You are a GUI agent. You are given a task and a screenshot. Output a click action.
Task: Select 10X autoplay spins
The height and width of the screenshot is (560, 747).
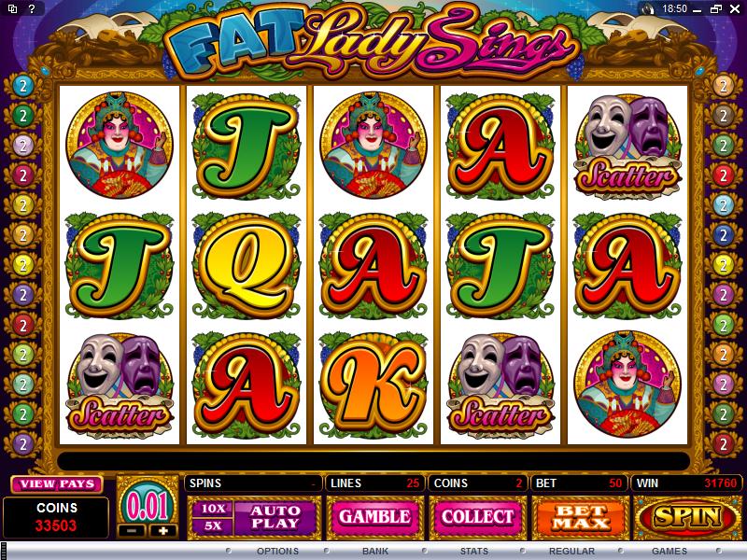coord(213,509)
